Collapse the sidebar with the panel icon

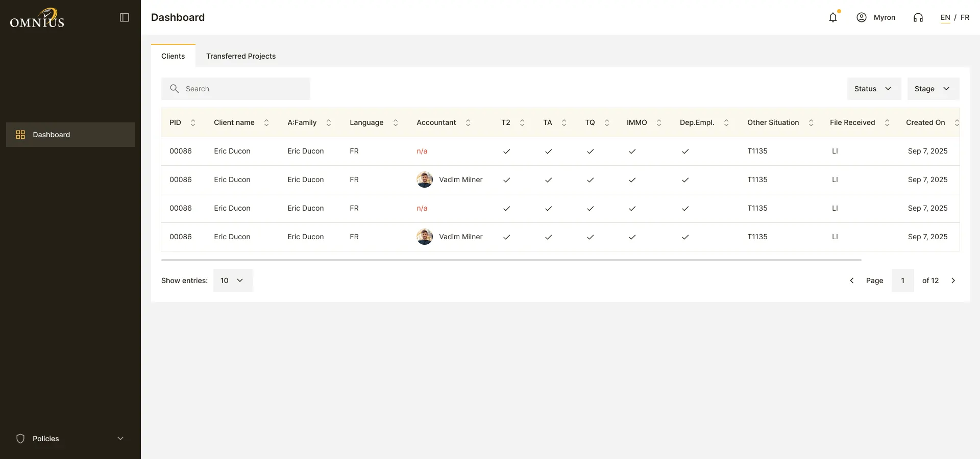pos(125,17)
